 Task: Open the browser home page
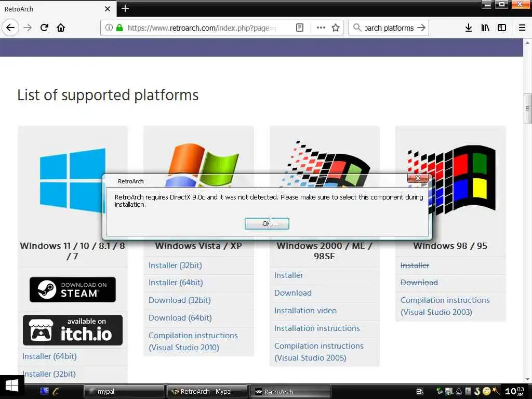(61, 28)
